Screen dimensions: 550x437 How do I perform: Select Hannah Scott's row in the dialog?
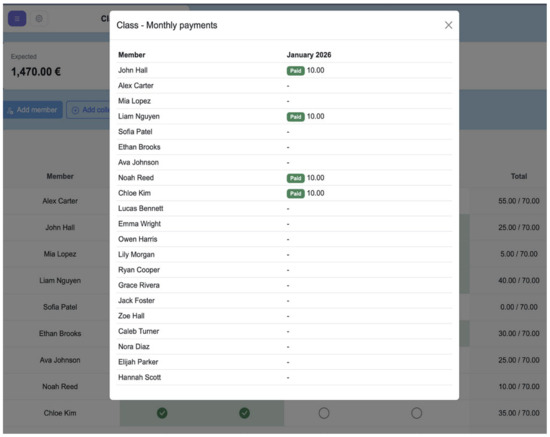pos(284,377)
